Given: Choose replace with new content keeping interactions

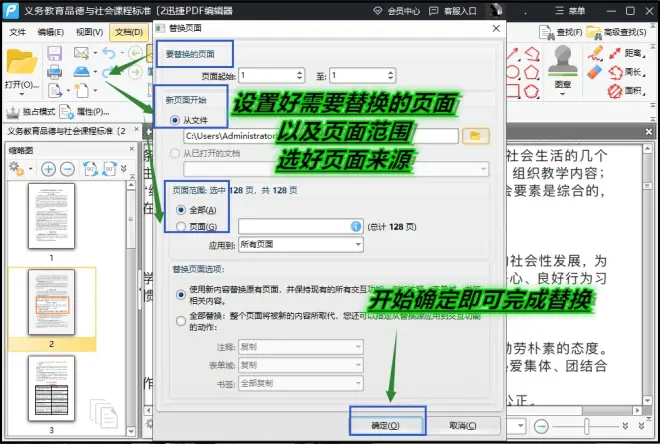Looking at the screenshot, I should click(181, 295).
